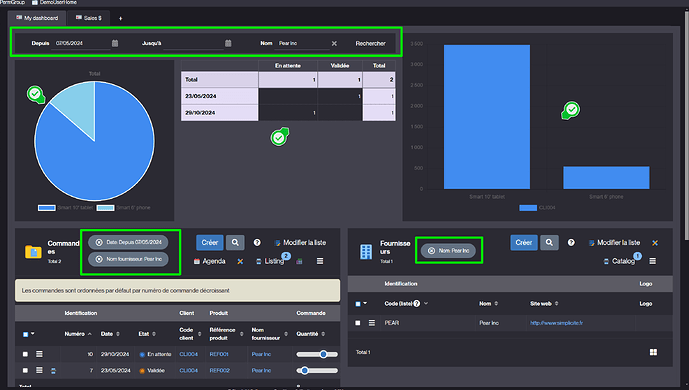Viewport: 689px width, 390px height.
Task: Open search in the Commandes panel
Action: point(235,242)
